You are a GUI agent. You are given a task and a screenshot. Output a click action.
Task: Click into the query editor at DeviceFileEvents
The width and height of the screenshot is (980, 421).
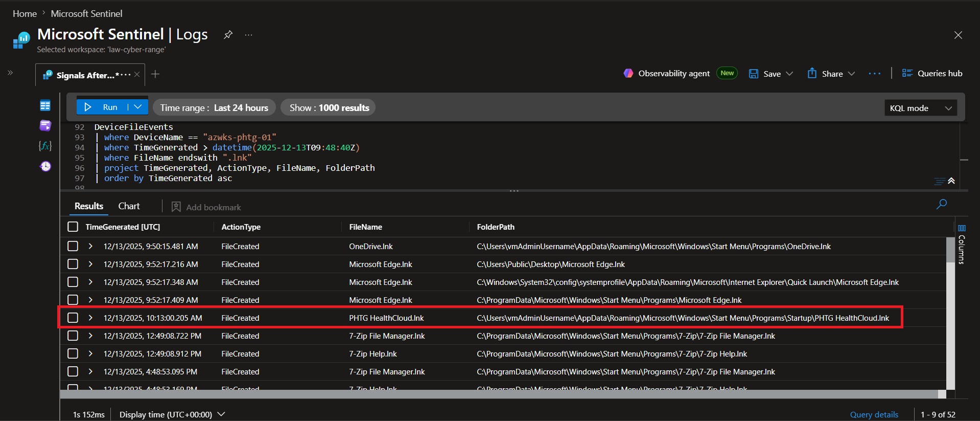(133, 127)
